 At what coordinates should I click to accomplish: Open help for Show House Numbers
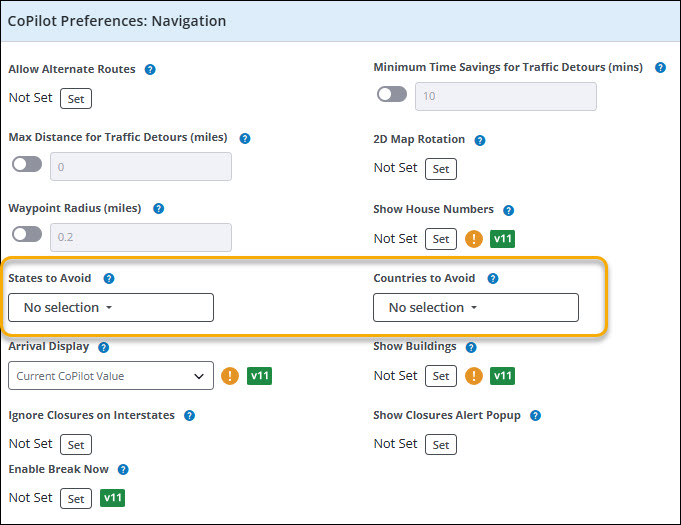[508, 211]
